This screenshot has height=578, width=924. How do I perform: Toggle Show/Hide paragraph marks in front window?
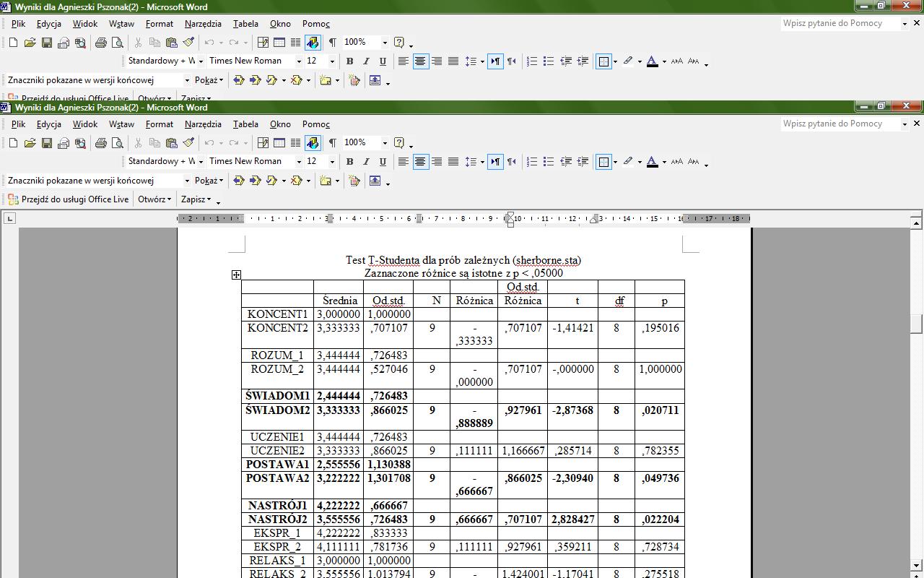333,143
